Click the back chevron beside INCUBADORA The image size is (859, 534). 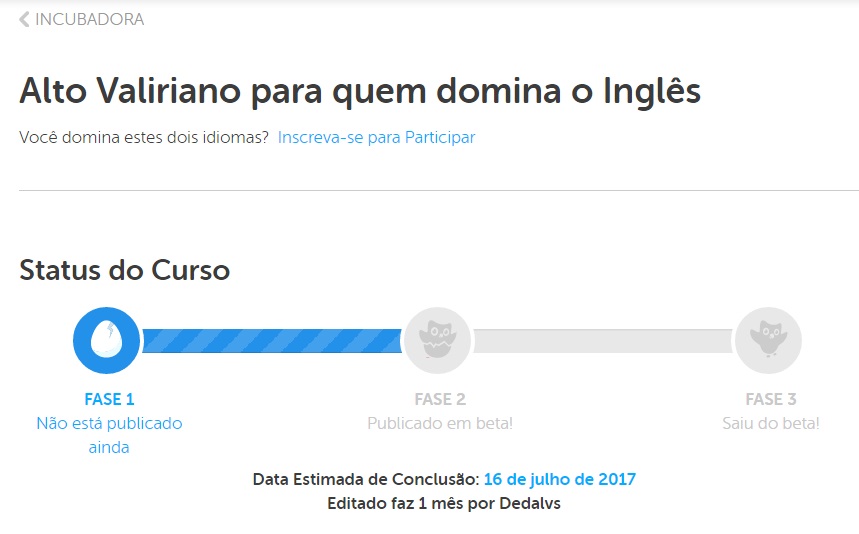pos(24,20)
